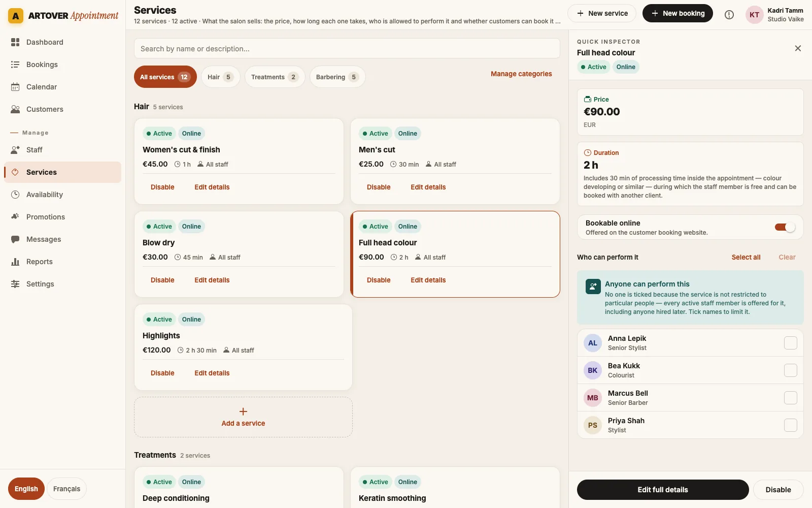Switch language to English

pyautogui.click(x=26, y=489)
